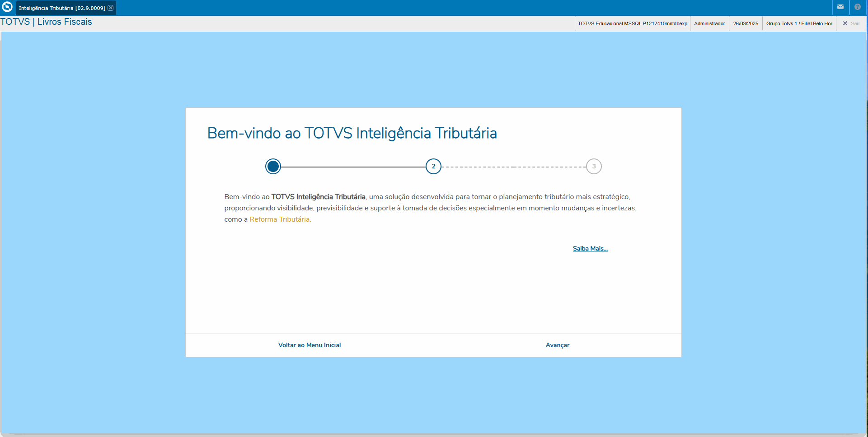Click the TOTVS logo icon
The image size is (868, 437).
tap(7, 7)
